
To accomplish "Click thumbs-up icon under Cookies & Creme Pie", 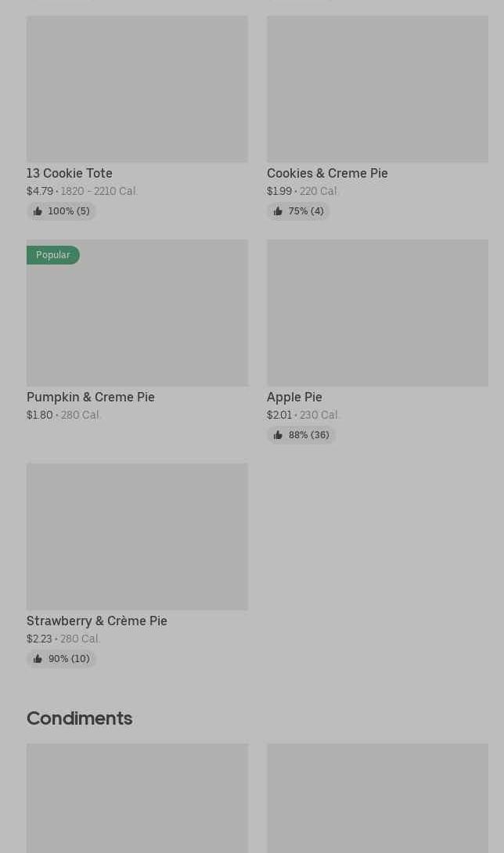I will pos(278,211).
